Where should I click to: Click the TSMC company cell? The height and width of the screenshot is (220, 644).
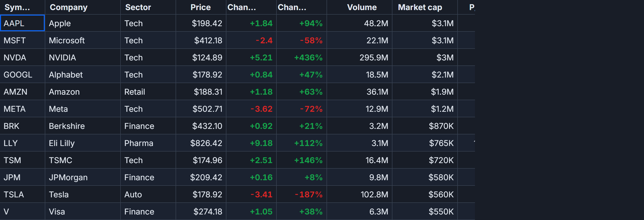pyautogui.click(x=83, y=160)
